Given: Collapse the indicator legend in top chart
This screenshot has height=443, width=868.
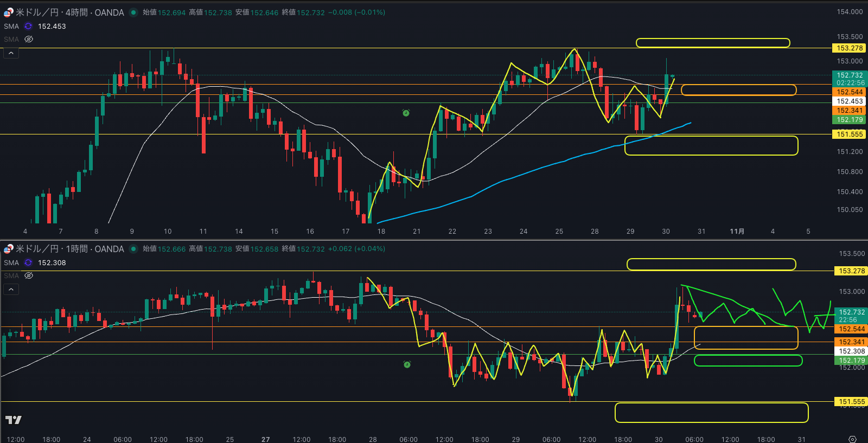Looking at the screenshot, I should [x=11, y=53].
